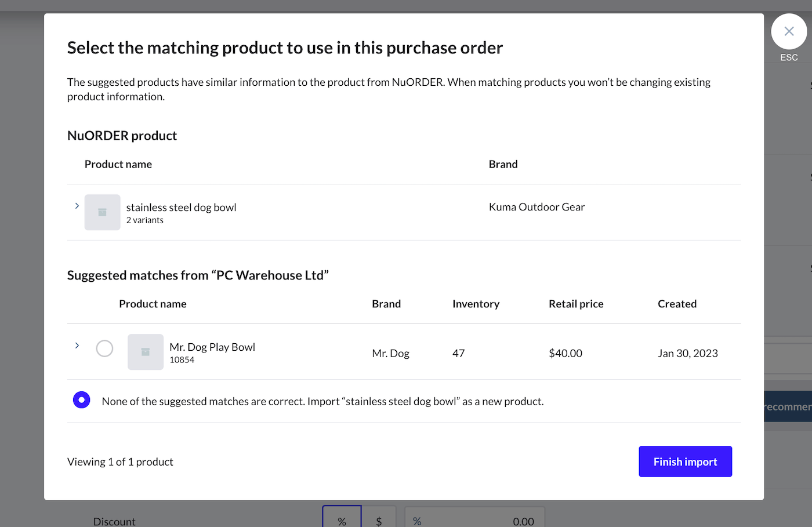Close the dialog with the X button
Screen dimensions: 812x527
(x=789, y=31)
